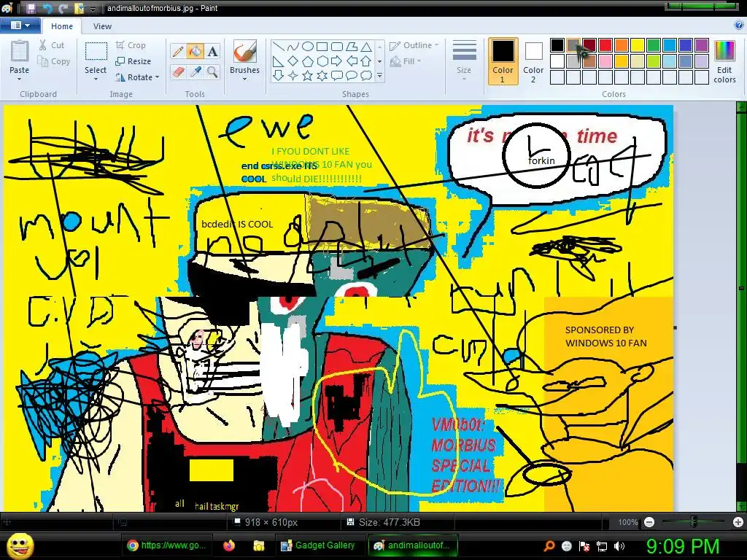
Task: Open the smiley Start button
Action: point(20,545)
